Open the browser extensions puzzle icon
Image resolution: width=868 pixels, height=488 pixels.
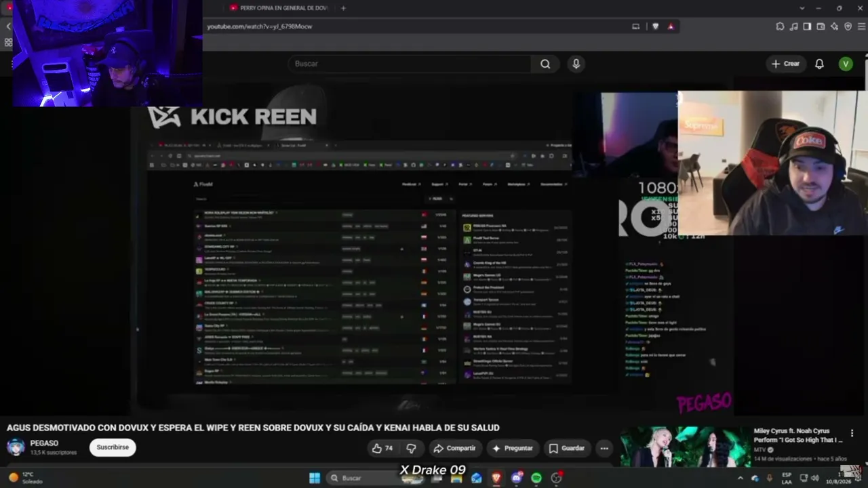780,26
